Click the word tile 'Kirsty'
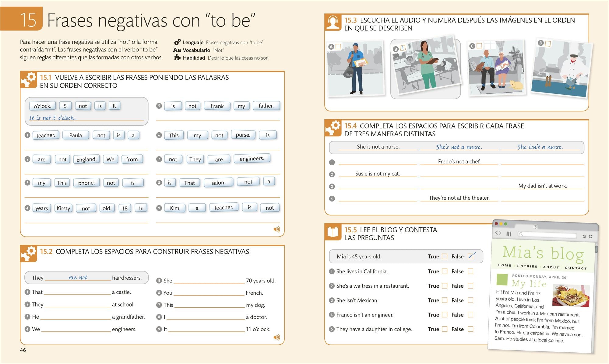The width and height of the screenshot is (609, 364). click(63, 208)
